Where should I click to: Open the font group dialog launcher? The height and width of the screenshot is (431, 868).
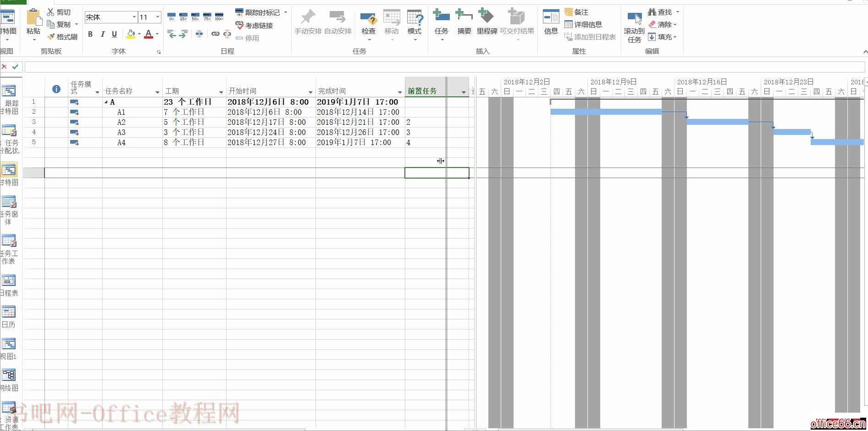pos(159,52)
